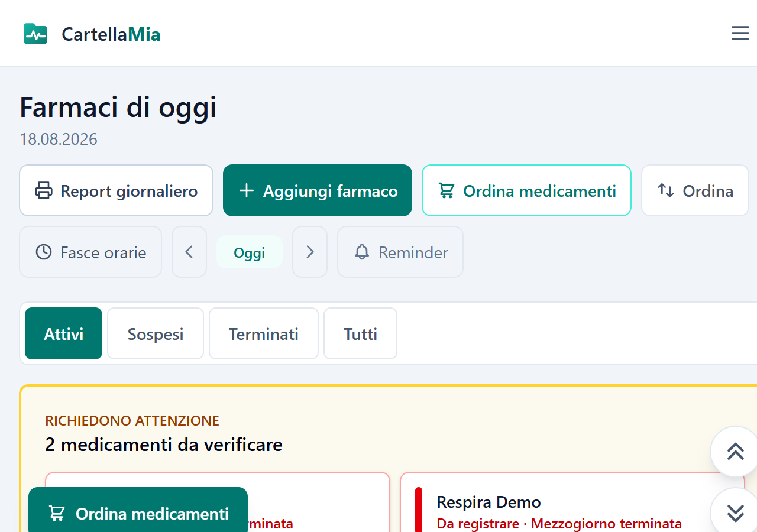Open the hamburger menu
This screenshot has height=532, width=757.
(x=740, y=33)
